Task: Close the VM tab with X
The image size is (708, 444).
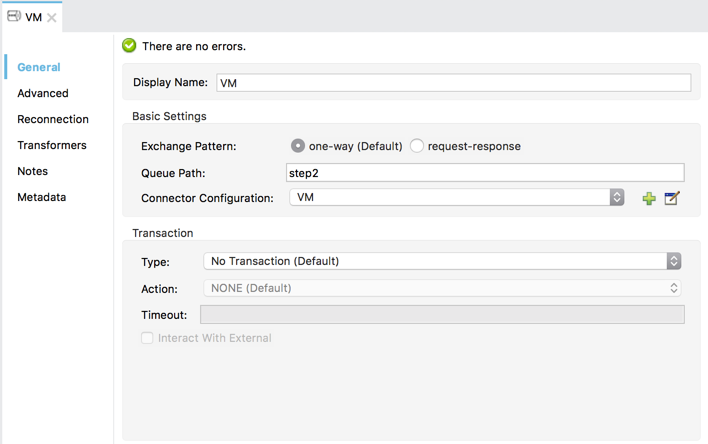Action: [52, 17]
